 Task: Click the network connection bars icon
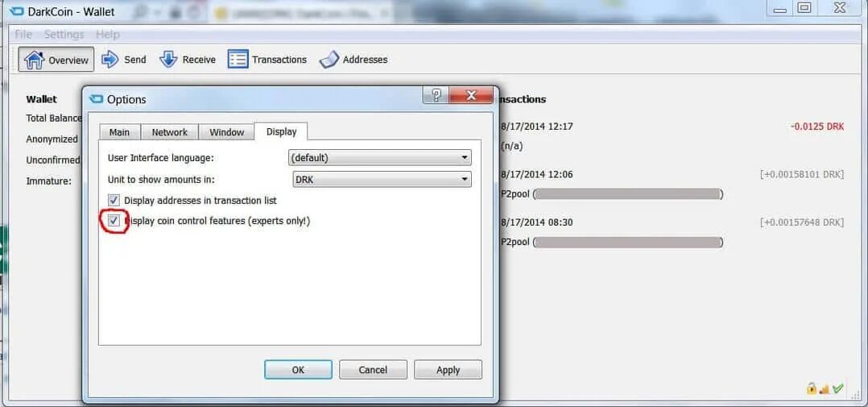(825, 388)
